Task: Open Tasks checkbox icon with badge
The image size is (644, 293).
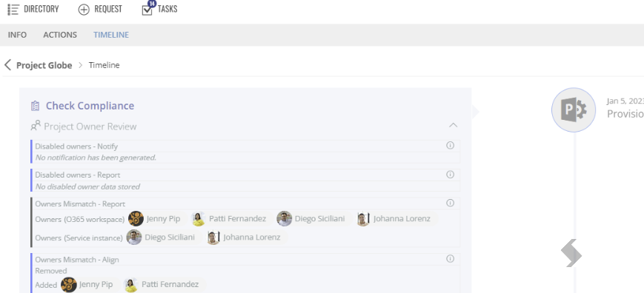Action: point(148,9)
